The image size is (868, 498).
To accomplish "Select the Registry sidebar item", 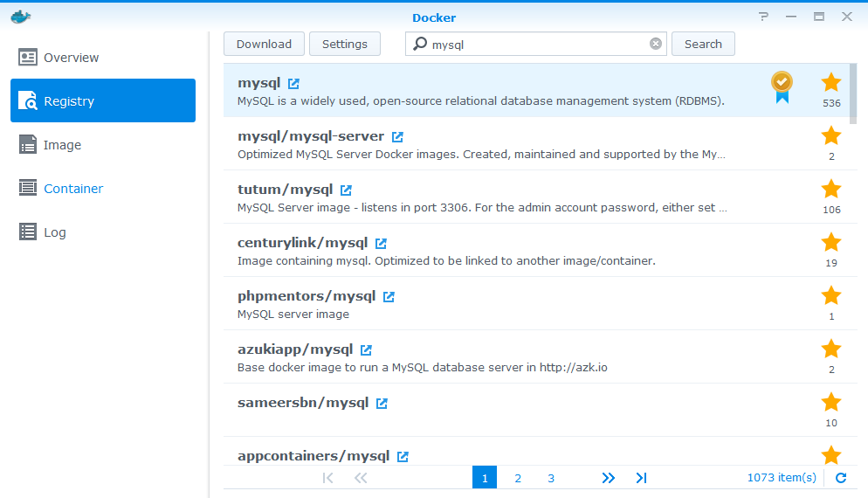I will [103, 100].
